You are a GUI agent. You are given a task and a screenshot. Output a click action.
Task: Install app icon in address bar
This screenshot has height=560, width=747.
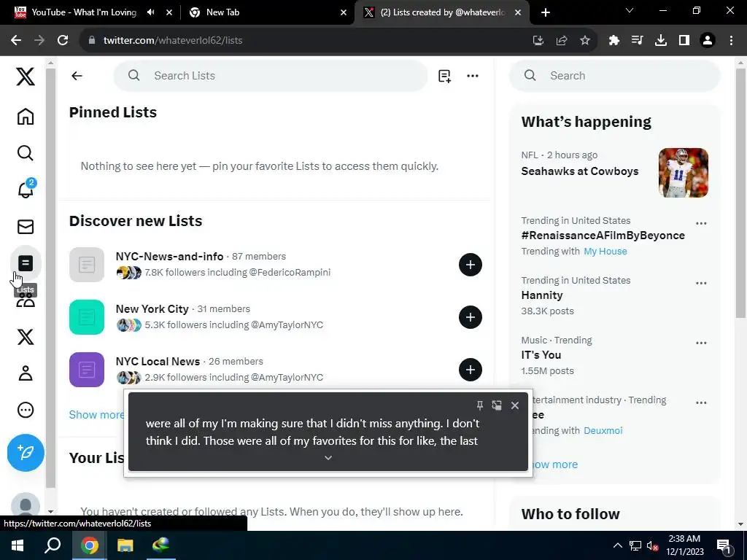538,41
